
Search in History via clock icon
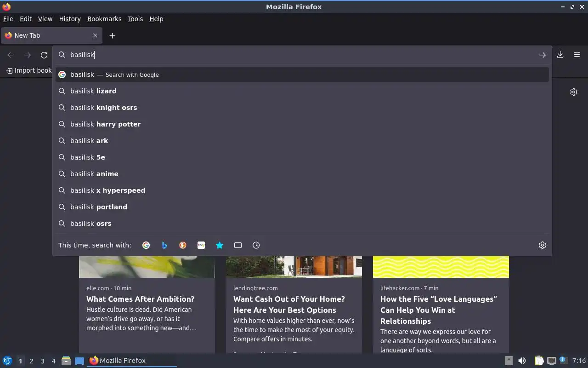coord(256,245)
